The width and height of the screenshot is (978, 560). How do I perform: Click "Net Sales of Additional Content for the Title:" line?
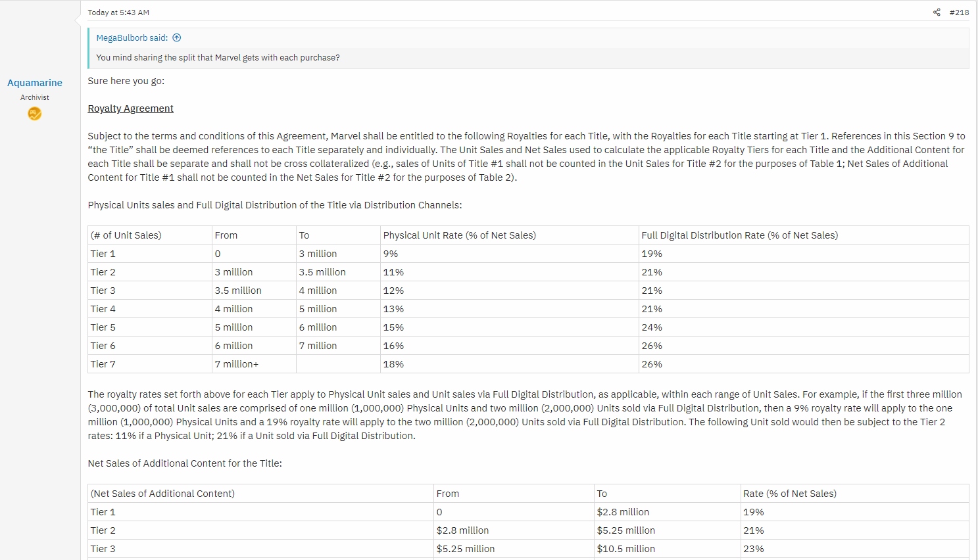pyautogui.click(x=185, y=463)
